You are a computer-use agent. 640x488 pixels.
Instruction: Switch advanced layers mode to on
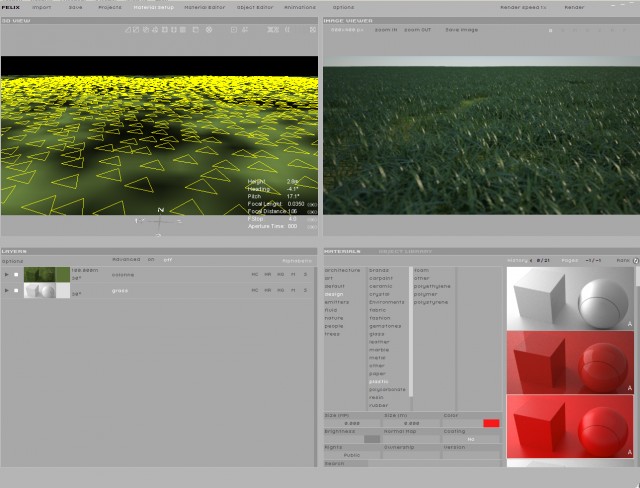pos(151,260)
